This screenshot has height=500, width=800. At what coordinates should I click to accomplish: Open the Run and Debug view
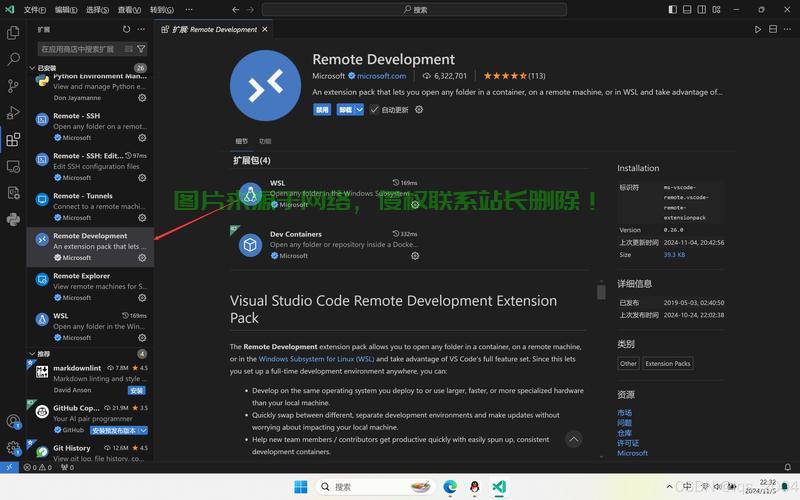[13, 112]
